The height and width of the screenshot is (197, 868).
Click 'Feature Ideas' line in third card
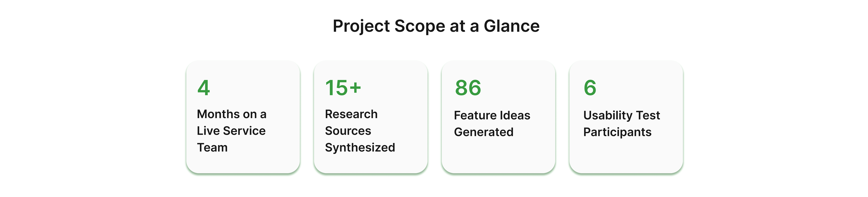click(x=492, y=115)
